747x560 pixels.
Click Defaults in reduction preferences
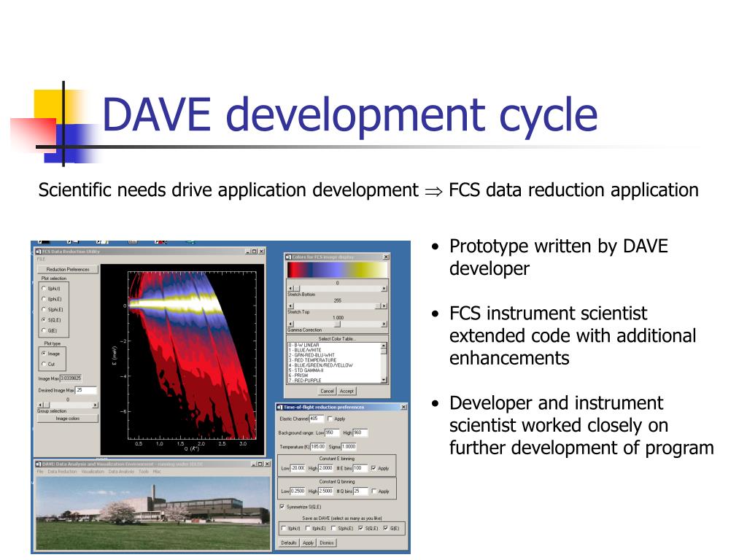point(289,542)
